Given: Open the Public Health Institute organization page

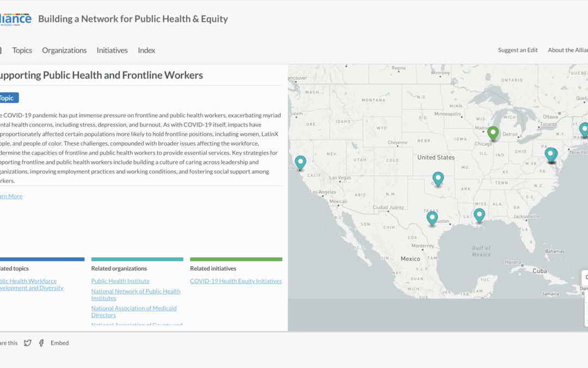Looking at the screenshot, I should (120, 281).
